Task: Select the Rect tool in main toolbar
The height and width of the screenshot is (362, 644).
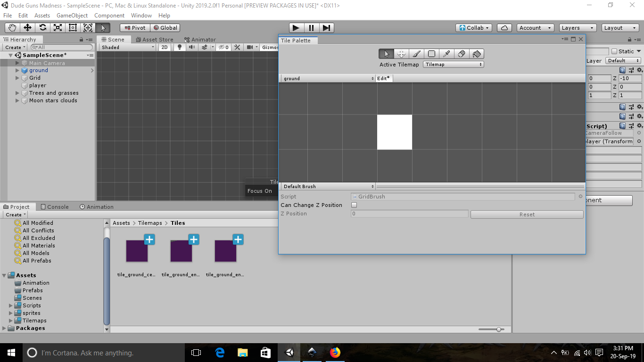Action: 73,28
